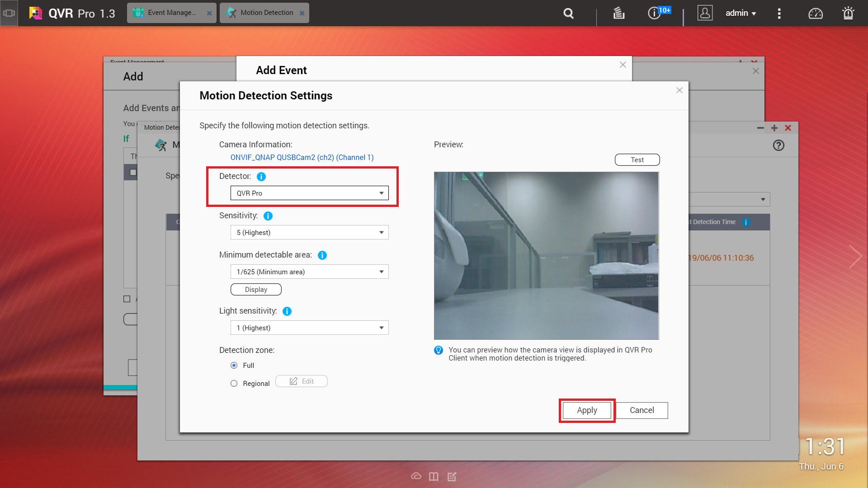This screenshot has width=868, height=488.
Task: Click the Display button
Action: pyautogui.click(x=256, y=289)
